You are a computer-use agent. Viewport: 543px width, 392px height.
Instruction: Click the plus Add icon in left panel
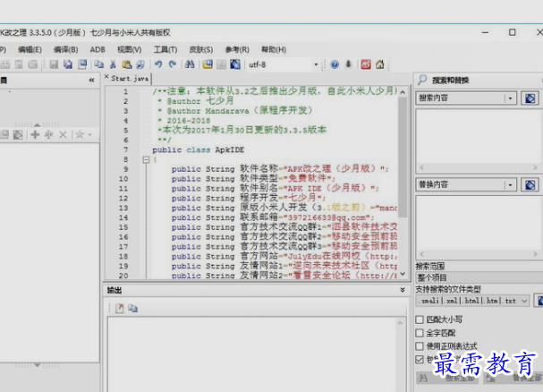point(35,134)
